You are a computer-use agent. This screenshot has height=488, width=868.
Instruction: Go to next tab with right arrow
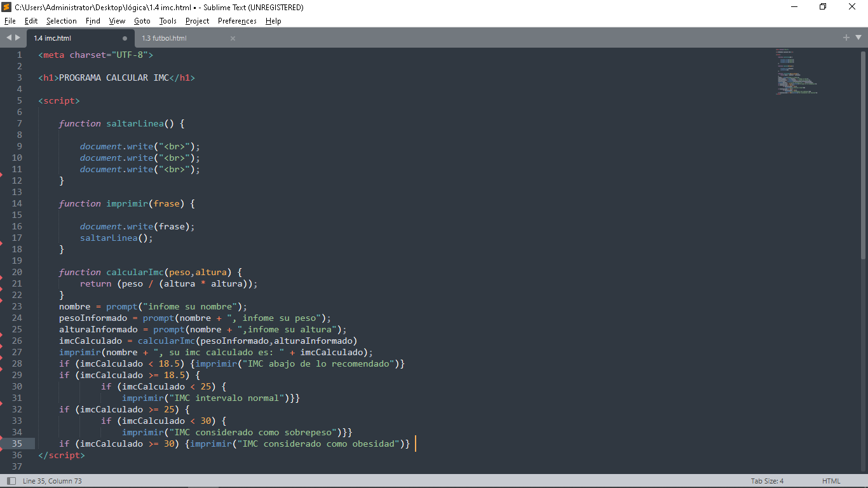point(18,38)
